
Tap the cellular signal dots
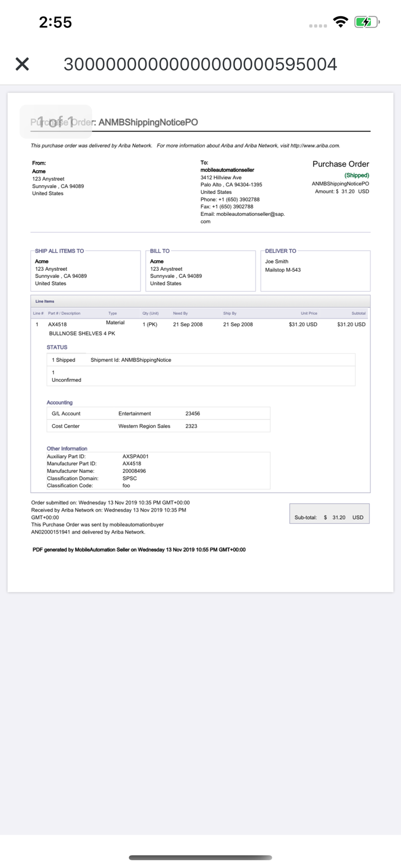click(x=318, y=25)
